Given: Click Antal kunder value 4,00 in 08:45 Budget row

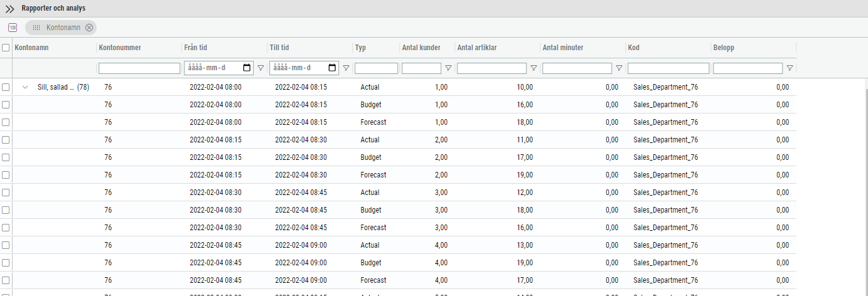Looking at the screenshot, I should click(x=441, y=263).
